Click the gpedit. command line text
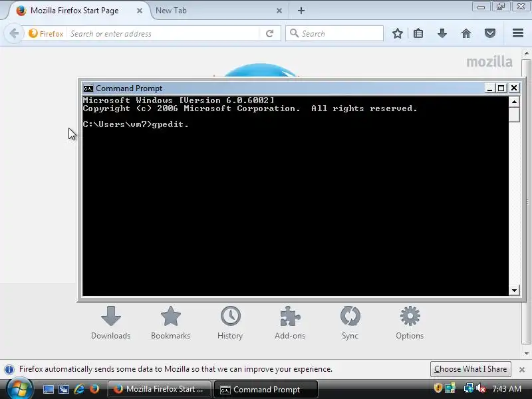Viewport: 532px width, 399px height. pyautogui.click(x=170, y=124)
